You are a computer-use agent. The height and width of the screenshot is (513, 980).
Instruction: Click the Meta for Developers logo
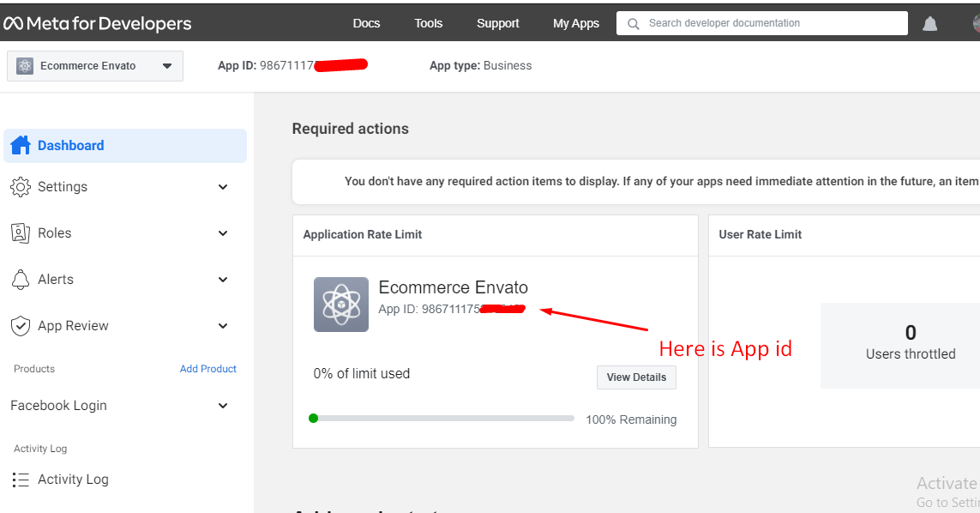[97, 23]
